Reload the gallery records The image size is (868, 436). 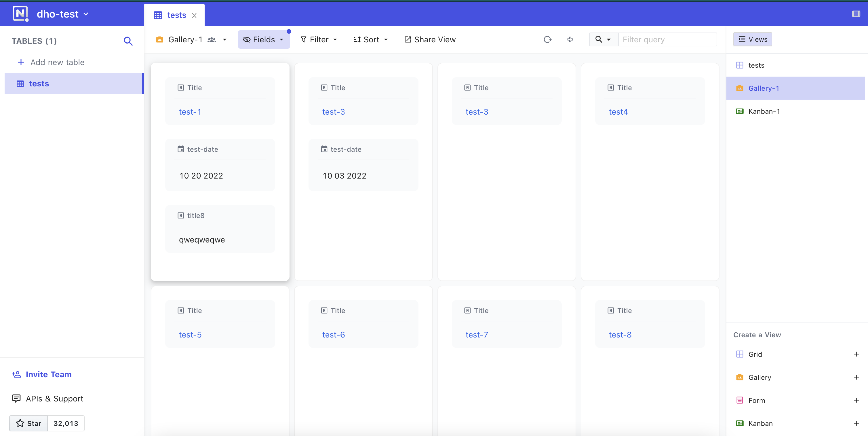point(548,39)
